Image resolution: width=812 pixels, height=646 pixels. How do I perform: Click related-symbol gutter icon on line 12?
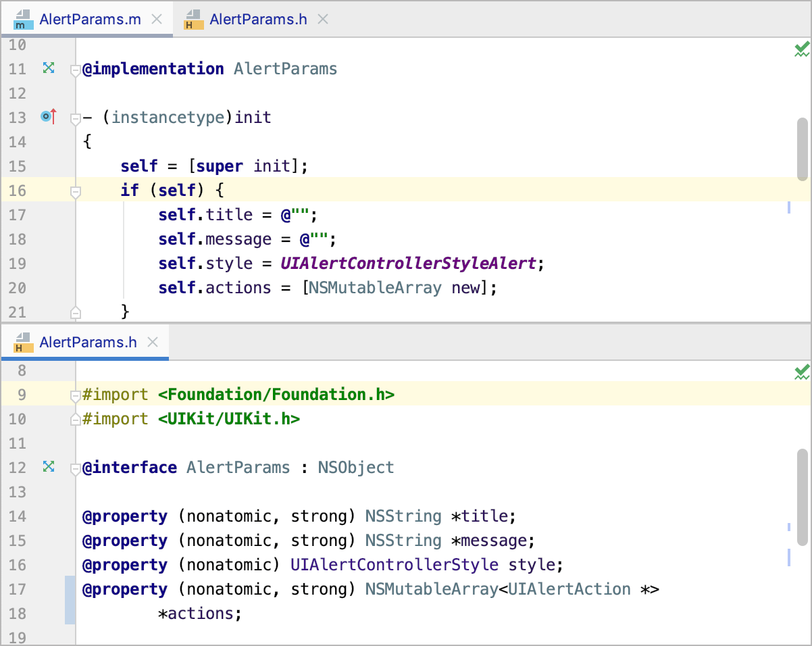point(48,466)
